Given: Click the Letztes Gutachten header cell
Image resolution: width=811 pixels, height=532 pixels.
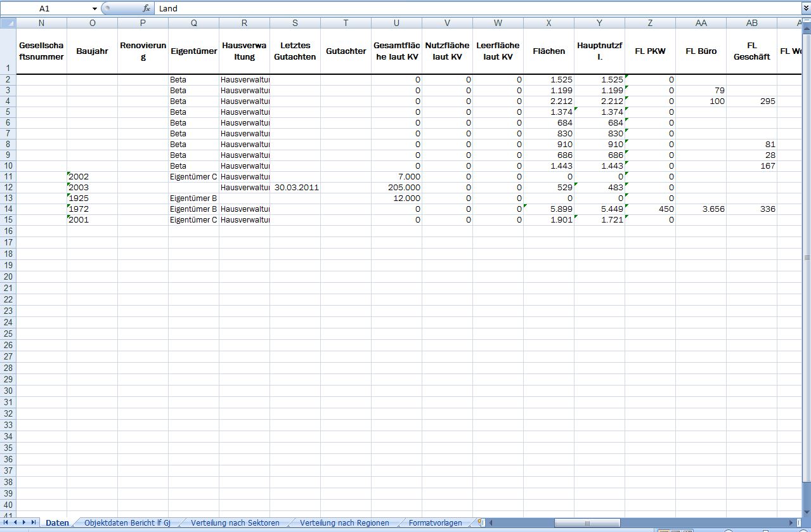Looking at the screenshot, I should pos(295,51).
